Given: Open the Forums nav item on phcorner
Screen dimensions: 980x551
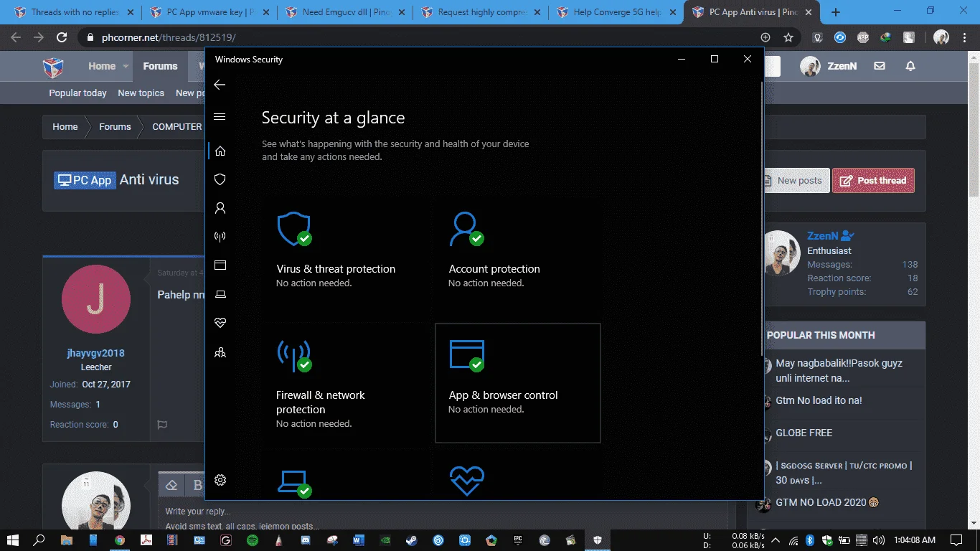Looking at the screenshot, I should tap(160, 66).
